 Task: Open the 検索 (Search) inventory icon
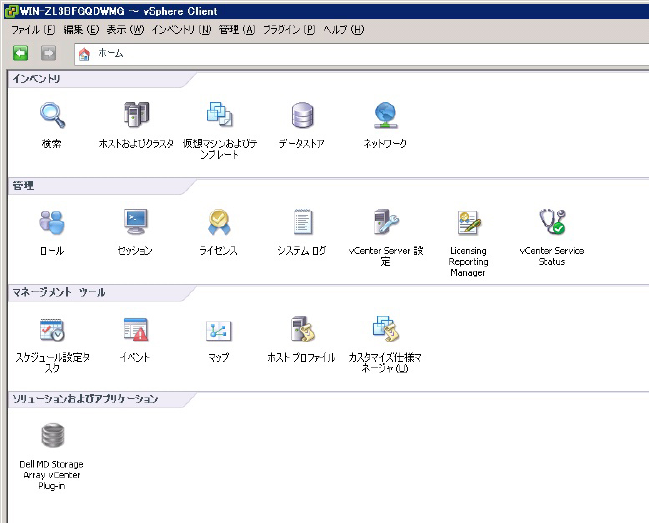point(52,115)
